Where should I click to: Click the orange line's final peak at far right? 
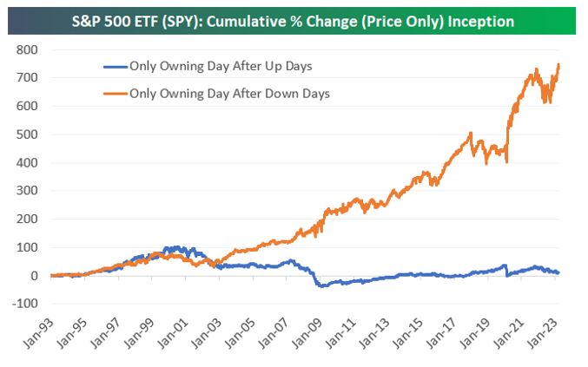point(558,64)
